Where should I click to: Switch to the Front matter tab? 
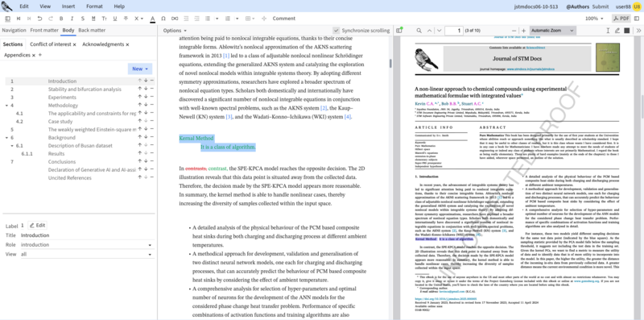(44, 30)
